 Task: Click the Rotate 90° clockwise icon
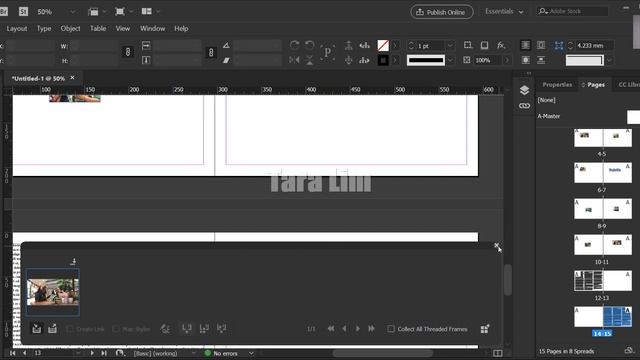(294, 45)
